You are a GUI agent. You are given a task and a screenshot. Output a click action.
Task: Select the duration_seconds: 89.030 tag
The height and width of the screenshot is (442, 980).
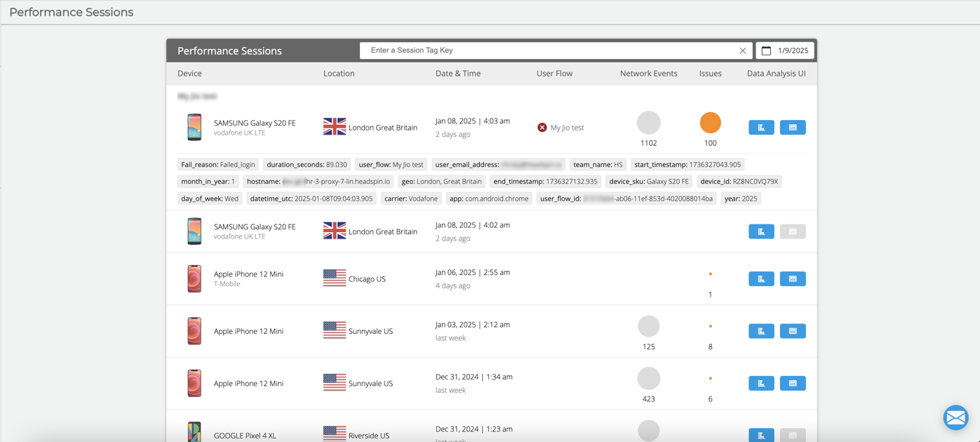[307, 165]
